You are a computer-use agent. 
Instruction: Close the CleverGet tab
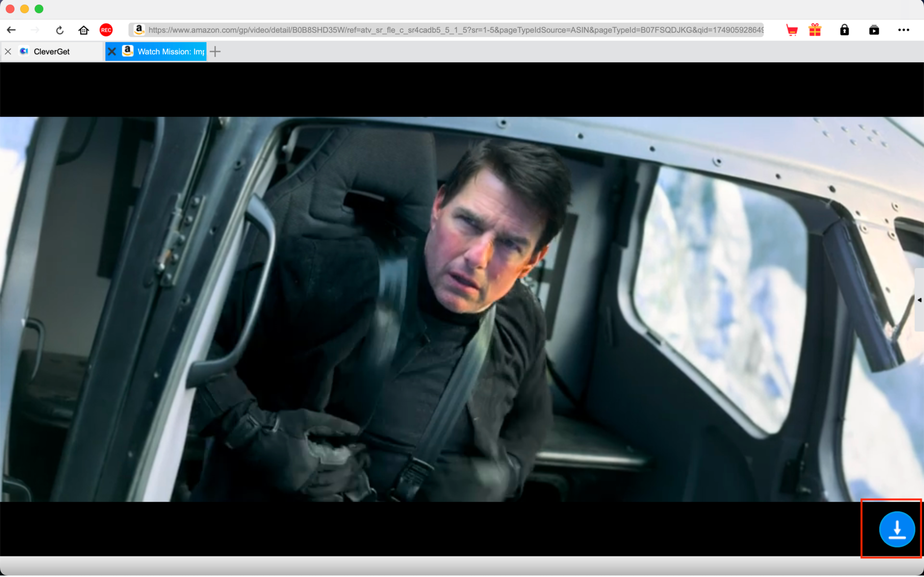[8, 51]
